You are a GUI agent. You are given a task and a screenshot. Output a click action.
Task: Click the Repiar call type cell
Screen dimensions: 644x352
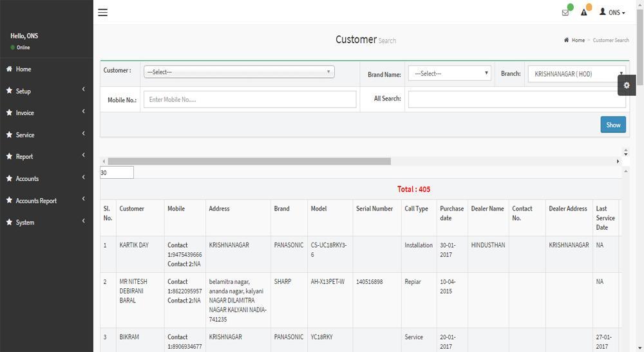[412, 282]
